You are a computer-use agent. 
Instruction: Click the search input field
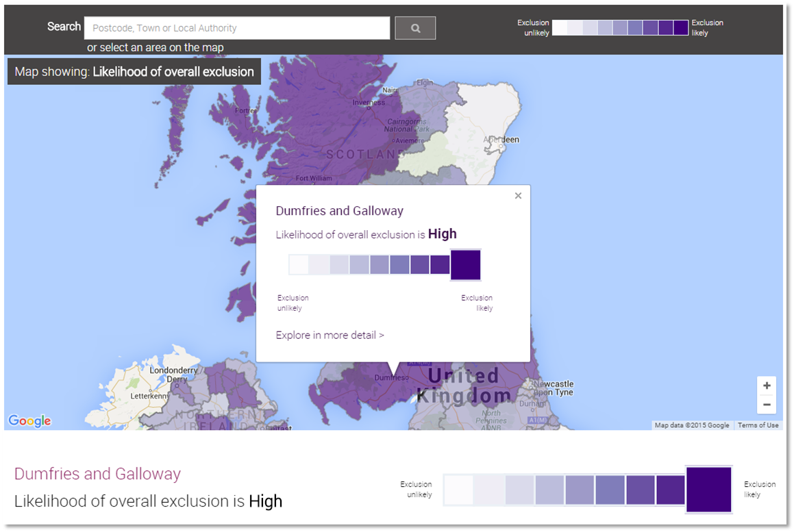coord(237,28)
